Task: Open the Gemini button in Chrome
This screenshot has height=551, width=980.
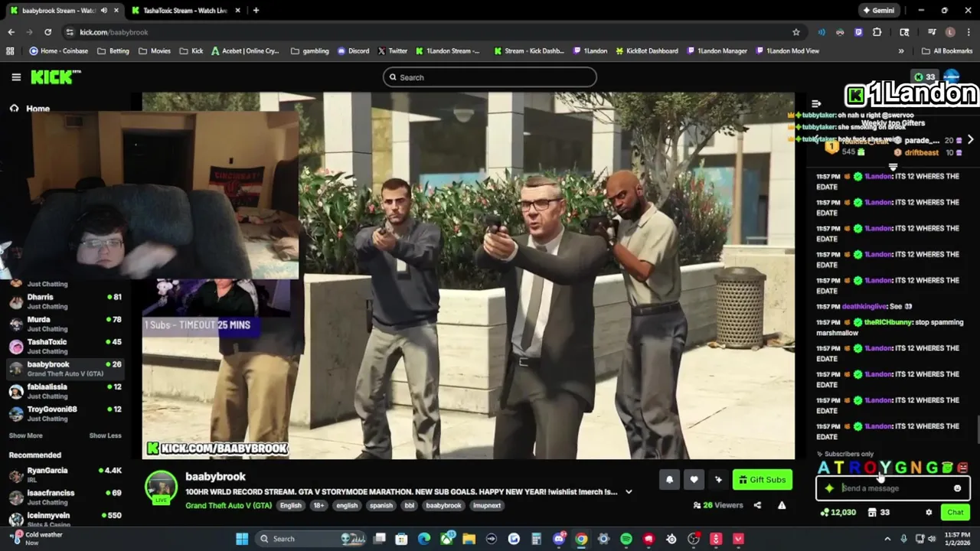Action: click(878, 11)
